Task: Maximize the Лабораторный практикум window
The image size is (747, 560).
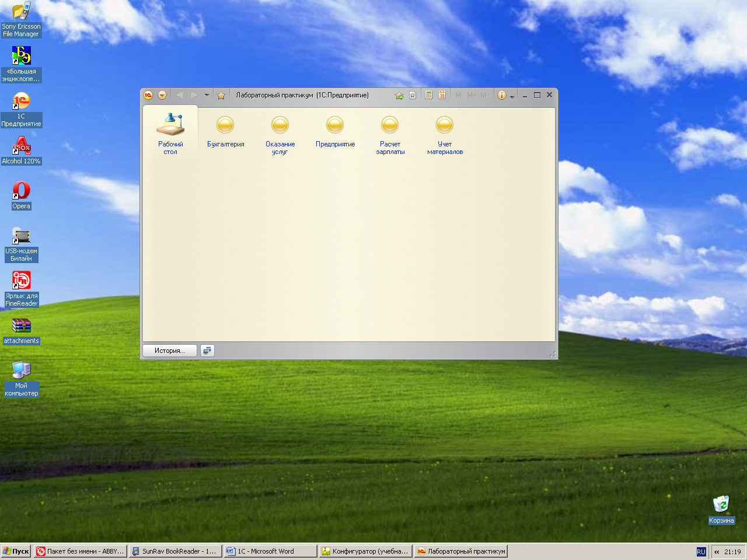Action: [537, 95]
